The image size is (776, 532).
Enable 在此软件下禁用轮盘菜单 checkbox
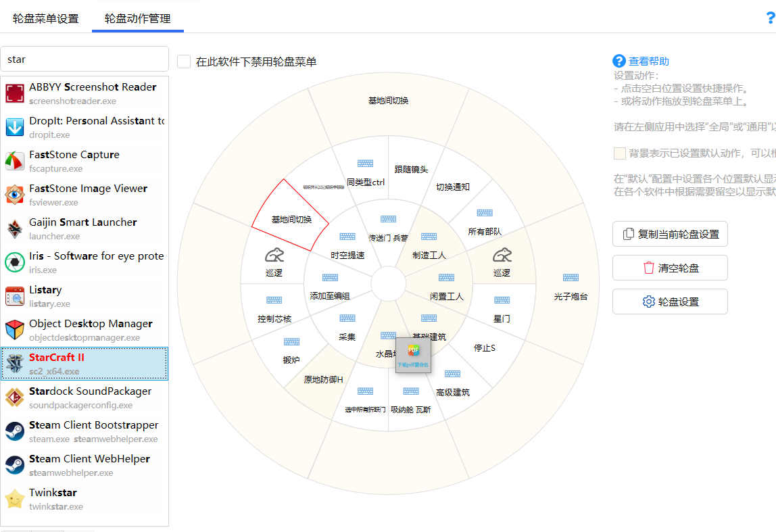point(184,62)
